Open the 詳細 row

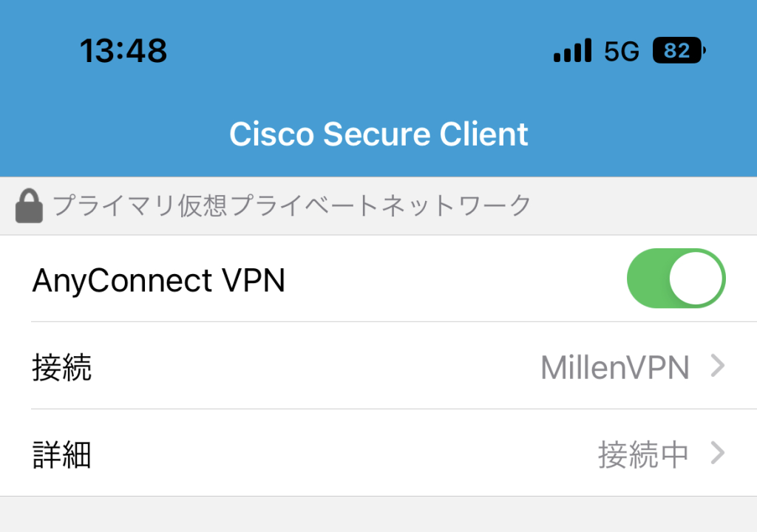point(378,453)
